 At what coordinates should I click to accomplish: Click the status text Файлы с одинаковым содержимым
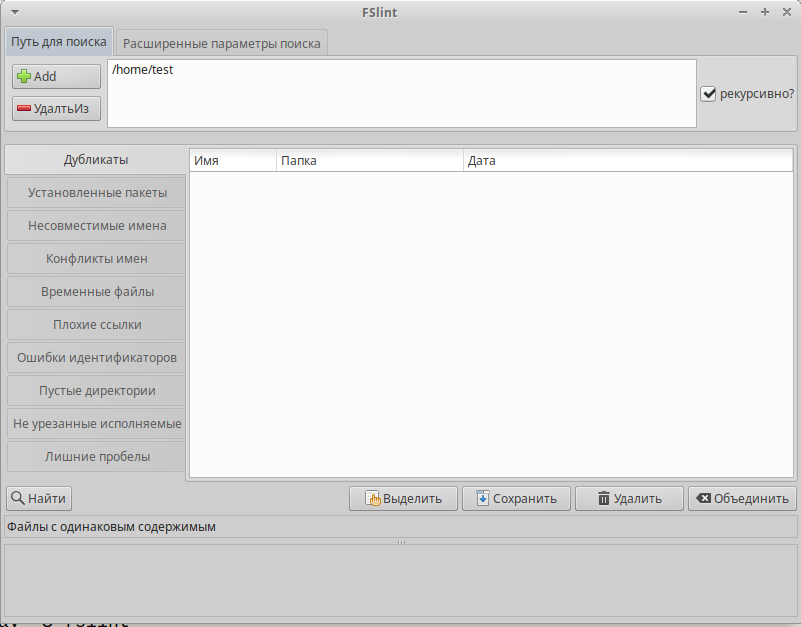click(x=111, y=527)
